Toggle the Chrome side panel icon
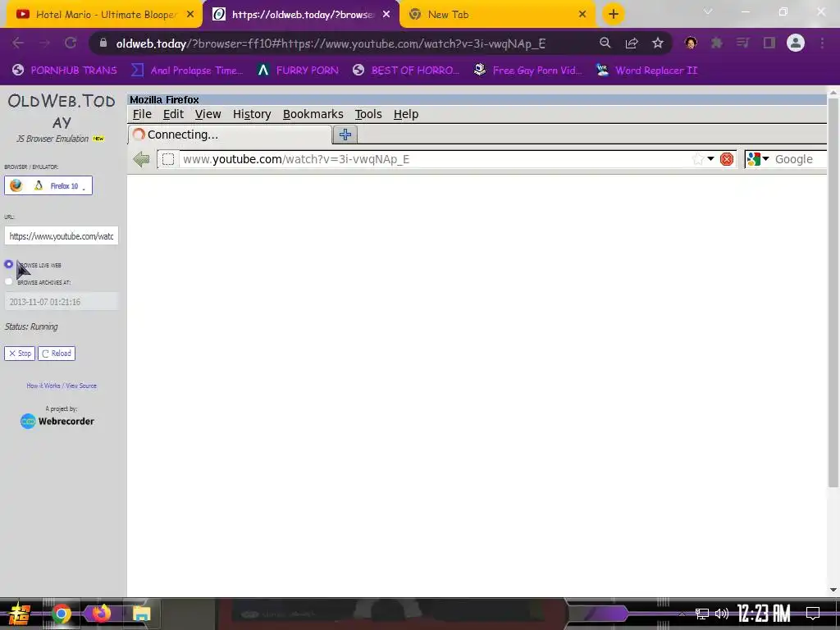This screenshot has height=630, width=840. (x=769, y=43)
